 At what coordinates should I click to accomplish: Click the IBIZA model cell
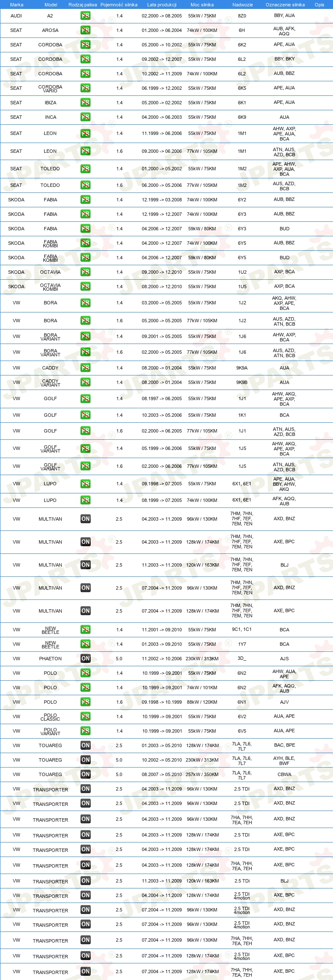click(50, 103)
